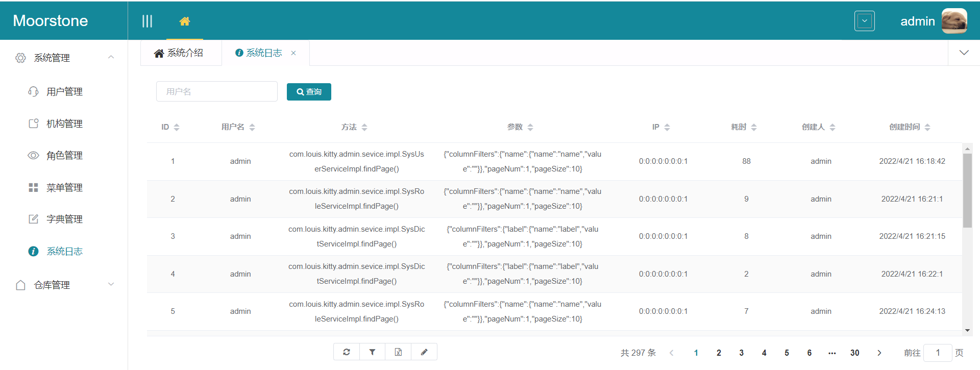Go to page 3 in pagination
Viewport: 980px width, 370px height.
[x=741, y=353]
